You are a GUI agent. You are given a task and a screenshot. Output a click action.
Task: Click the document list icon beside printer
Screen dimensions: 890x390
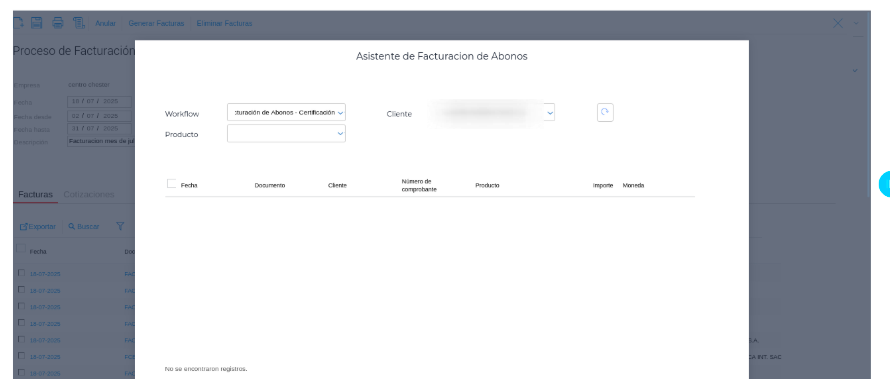point(79,23)
